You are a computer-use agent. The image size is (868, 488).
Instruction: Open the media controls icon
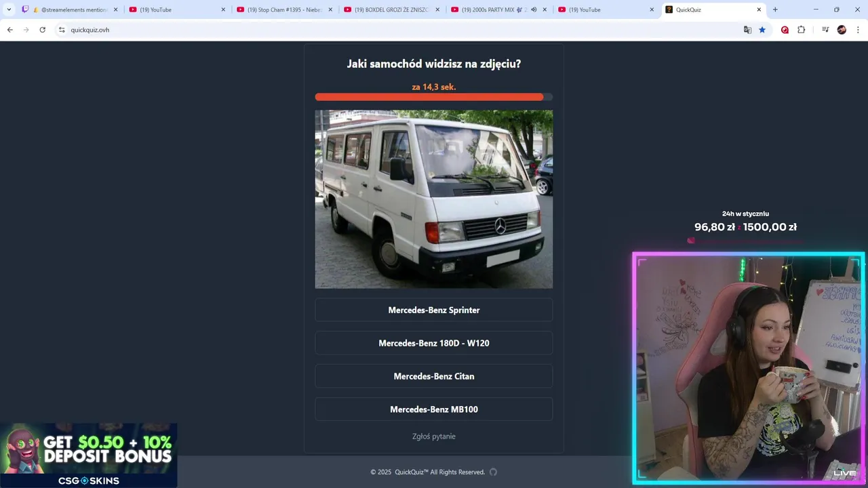coord(825,30)
